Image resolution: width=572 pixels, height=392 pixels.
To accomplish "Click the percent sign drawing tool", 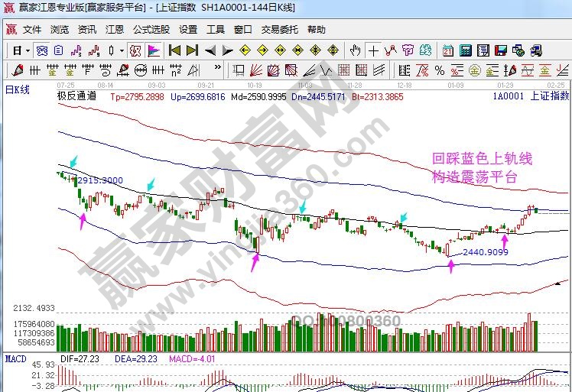I will coord(439,71).
